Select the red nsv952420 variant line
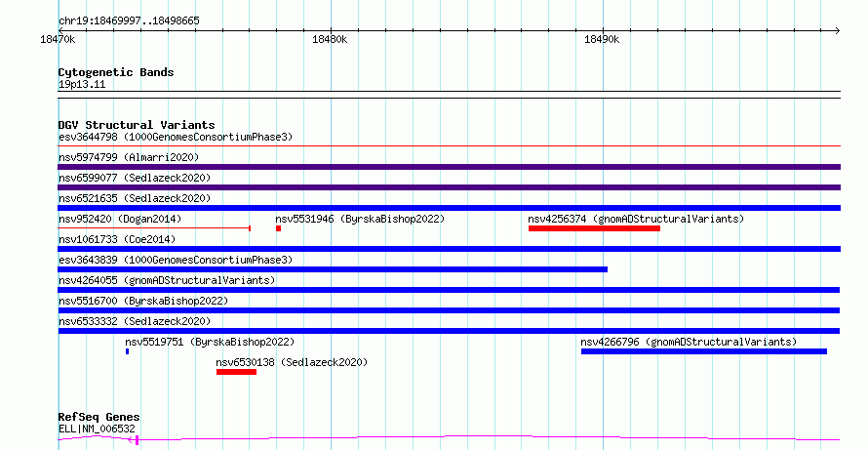Image resolution: width=868 pixels, height=450 pixels. tap(154, 227)
